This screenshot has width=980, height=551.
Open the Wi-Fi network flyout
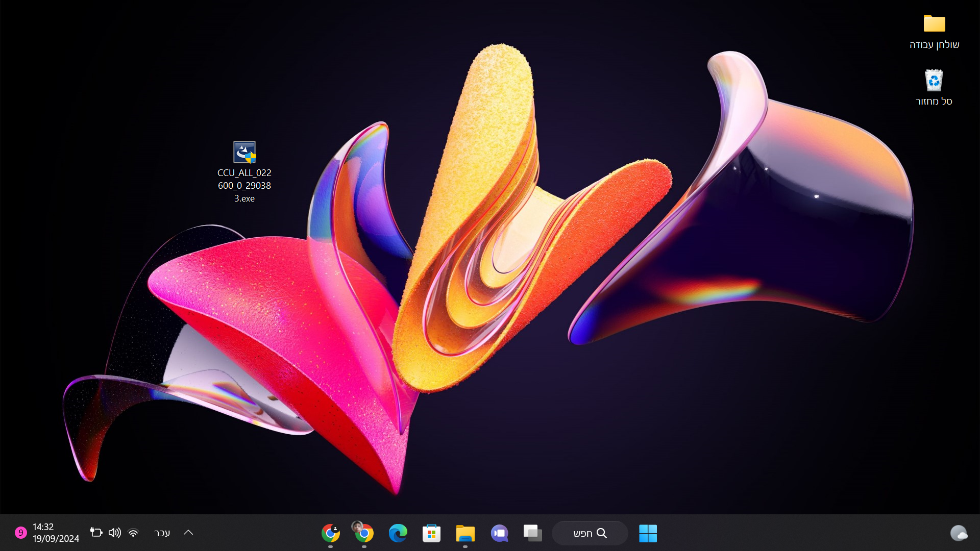coord(133,533)
